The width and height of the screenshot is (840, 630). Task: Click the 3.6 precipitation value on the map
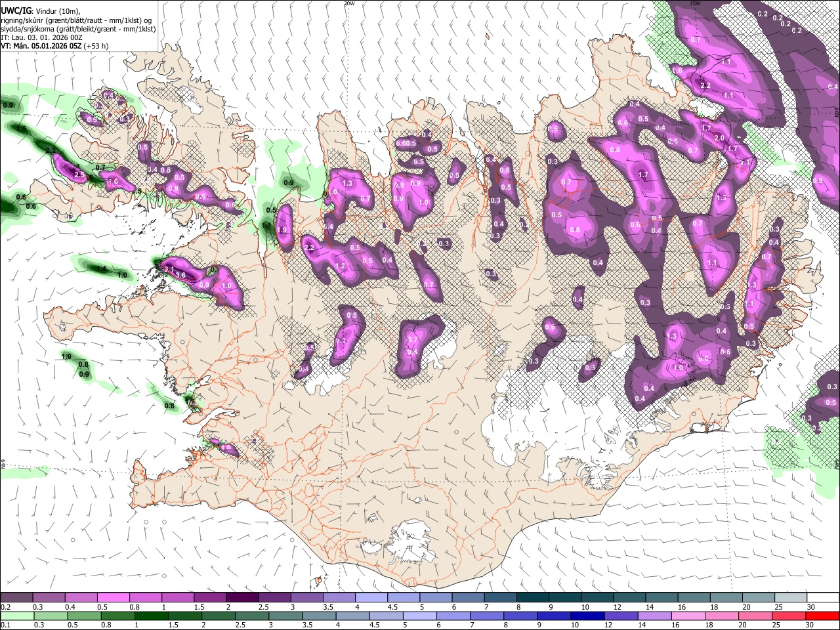coord(181,275)
